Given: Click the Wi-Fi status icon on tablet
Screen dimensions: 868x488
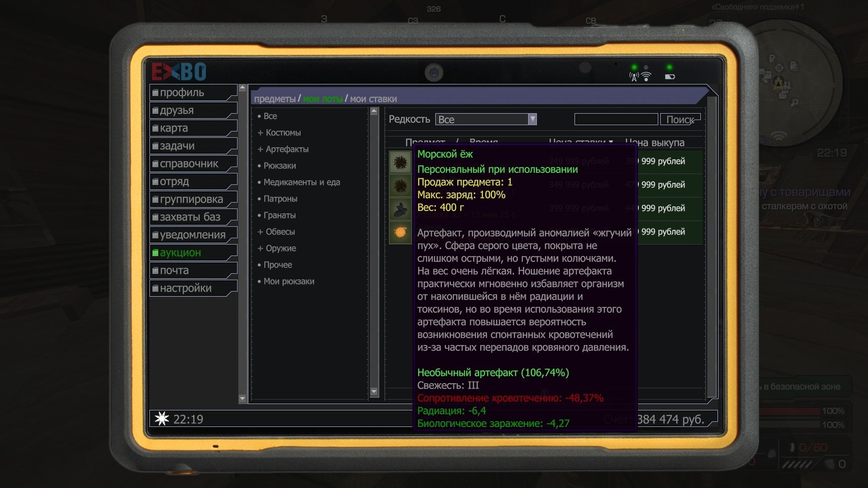Looking at the screenshot, I should tap(646, 77).
